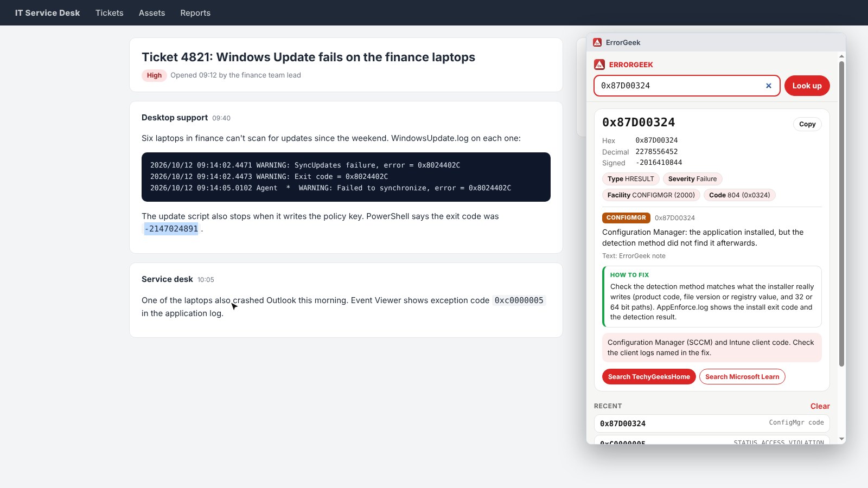Clear the error code search field
This screenshot has height=488, width=868.
(x=769, y=86)
